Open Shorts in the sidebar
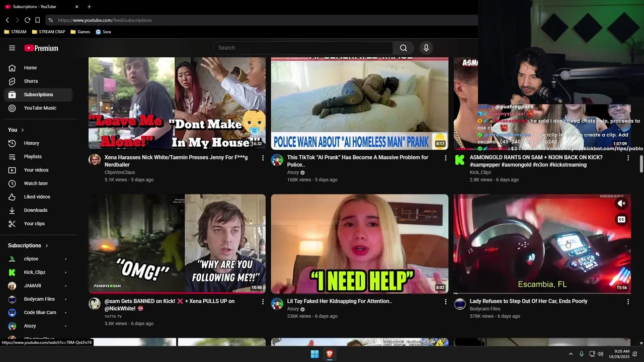This screenshot has width=644, height=362. click(x=38, y=81)
